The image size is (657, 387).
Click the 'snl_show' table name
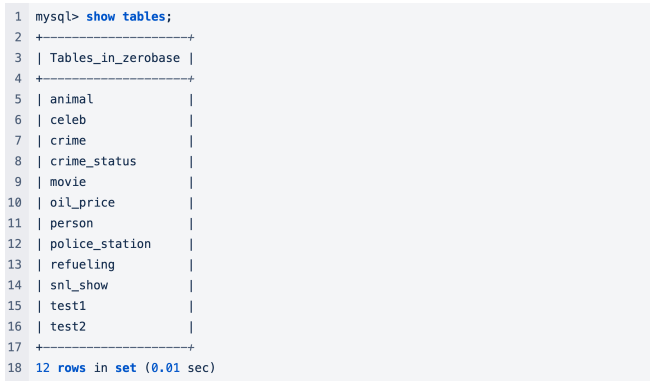click(79, 285)
